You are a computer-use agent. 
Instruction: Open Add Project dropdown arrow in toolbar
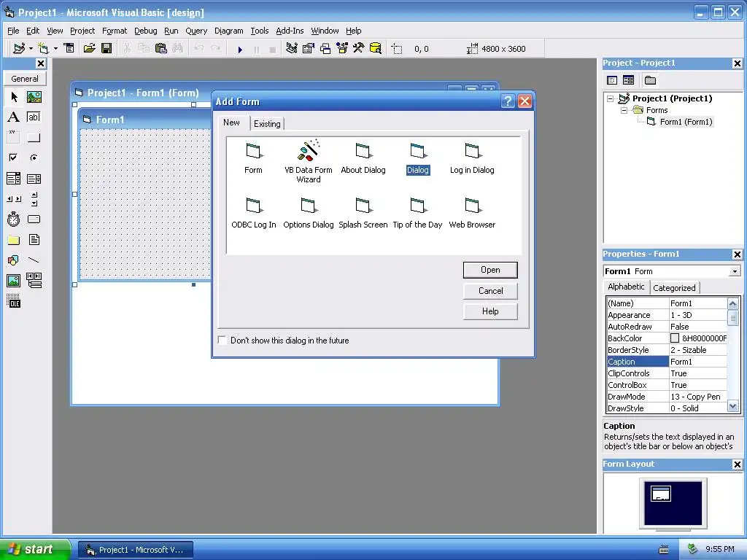coord(31,49)
